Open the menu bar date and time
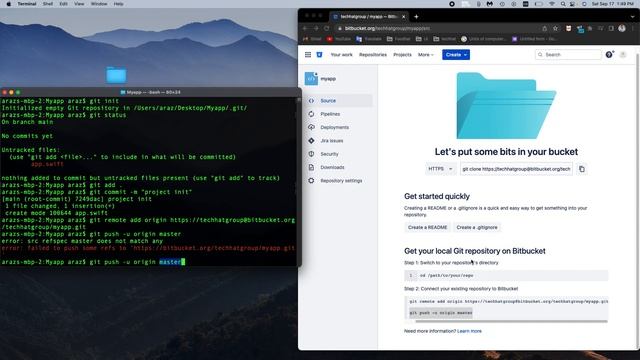 point(613,4)
